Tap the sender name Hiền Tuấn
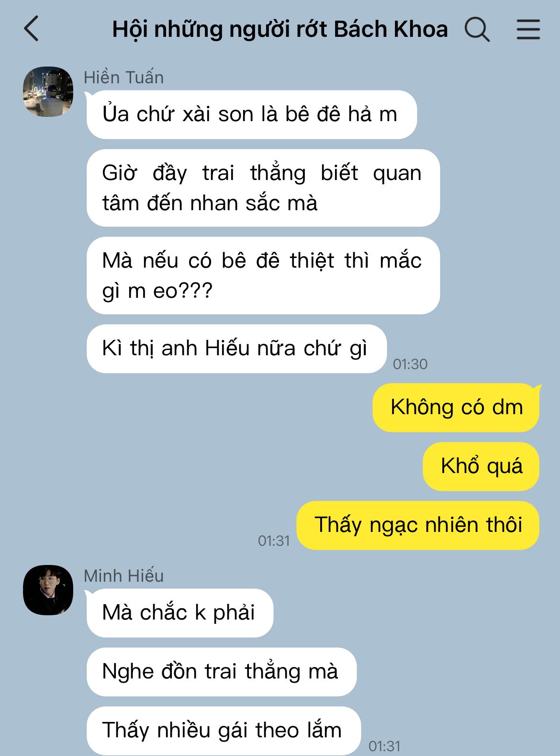This screenshot has height=756, width=560. (x=123, y=78)
